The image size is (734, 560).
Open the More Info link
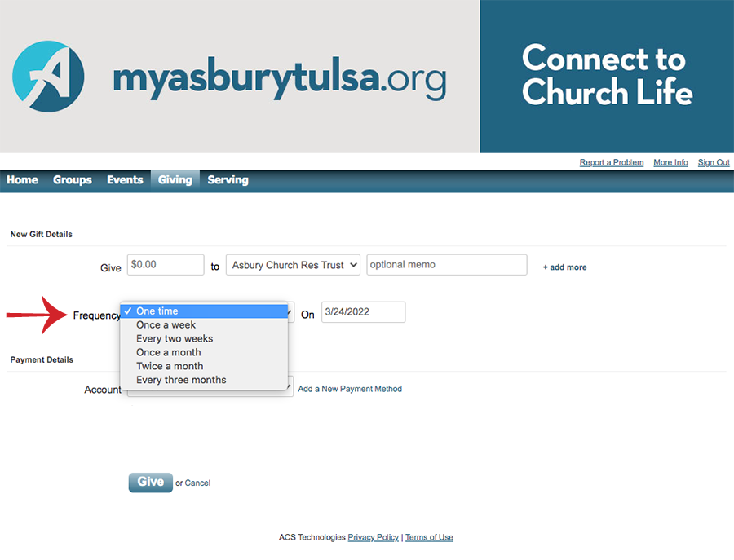[x=670, y=162]
